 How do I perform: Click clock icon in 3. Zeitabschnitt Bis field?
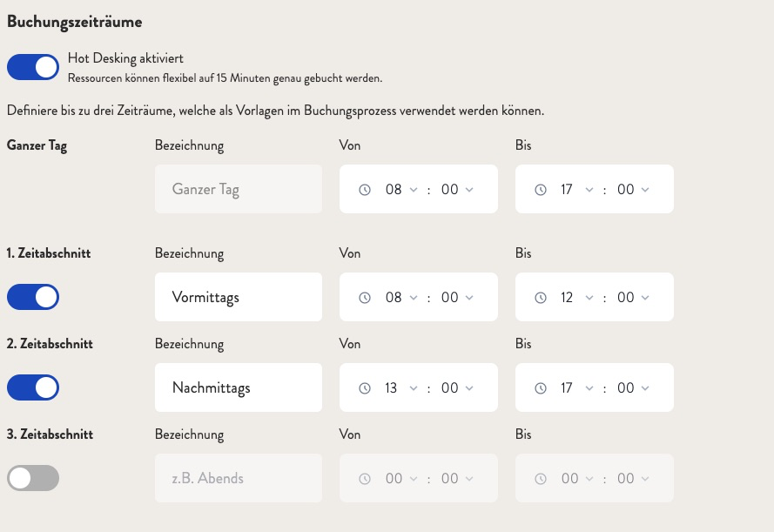pos(541,479)
